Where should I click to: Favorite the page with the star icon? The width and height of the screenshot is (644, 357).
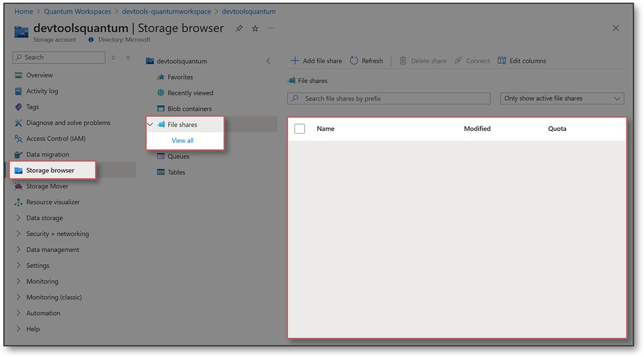255,28
